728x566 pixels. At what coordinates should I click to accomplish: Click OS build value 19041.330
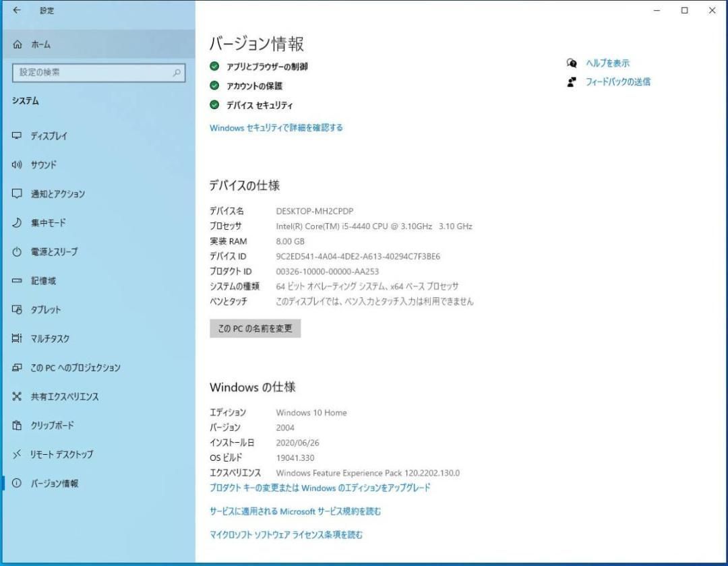295,458
